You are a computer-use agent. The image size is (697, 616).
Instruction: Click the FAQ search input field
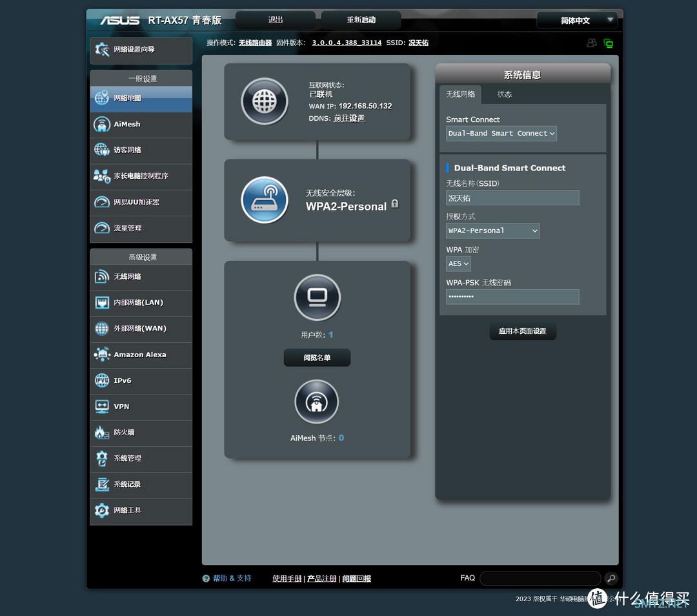(541, 578)
